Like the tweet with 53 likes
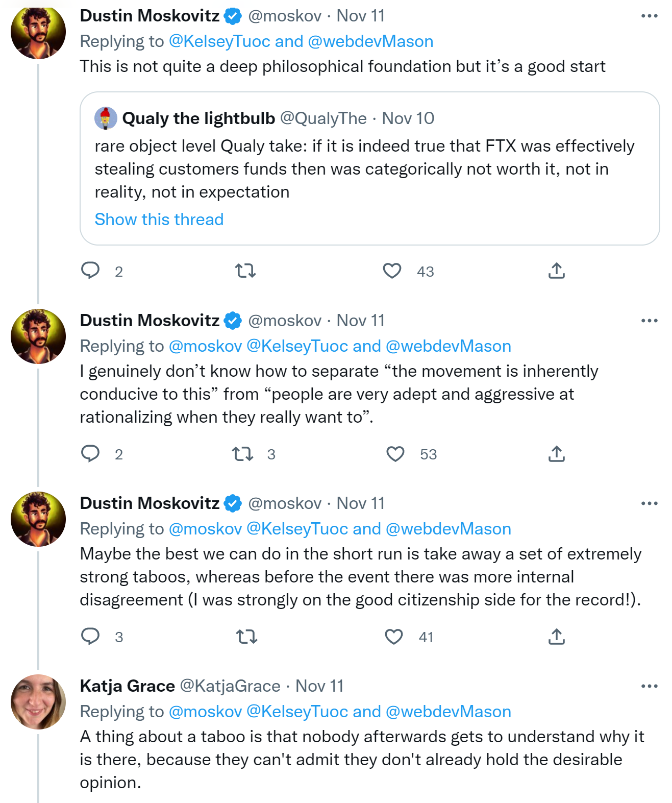672x803 pixels. coord(395,454)
